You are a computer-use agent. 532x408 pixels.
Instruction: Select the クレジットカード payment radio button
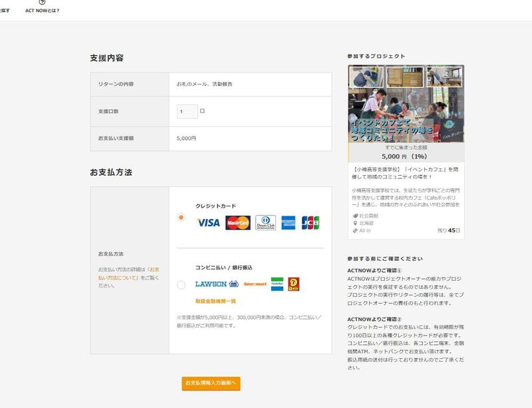[x=181, y=218]
